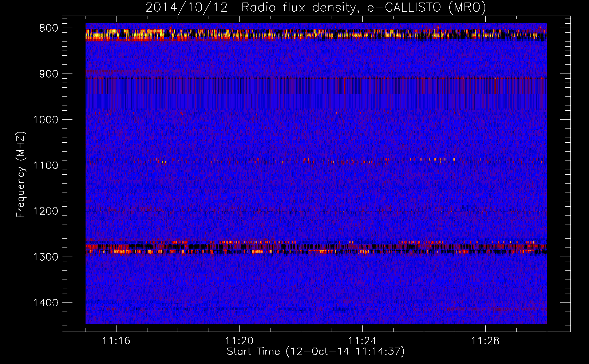Click the red-black interference band near 1280 MHz
Image resolution: width=589 pixels, height=364 pixels.
tap(316, 248)
